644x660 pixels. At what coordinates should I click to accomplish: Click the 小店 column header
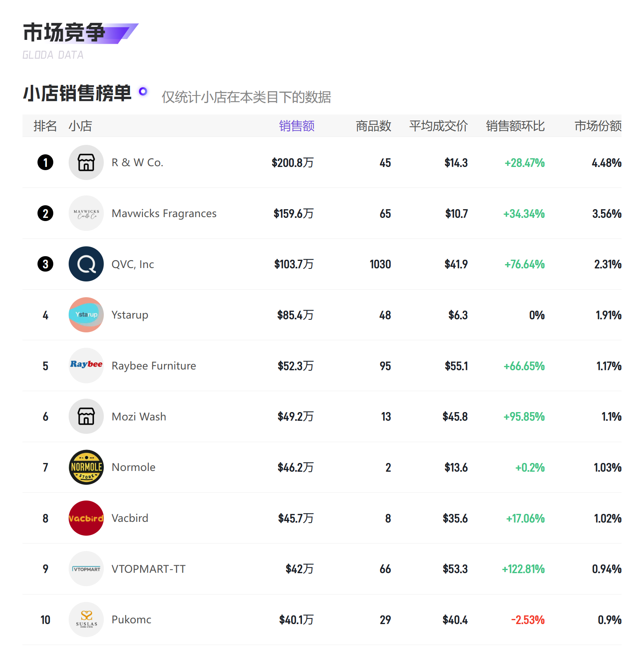[80, 126]
